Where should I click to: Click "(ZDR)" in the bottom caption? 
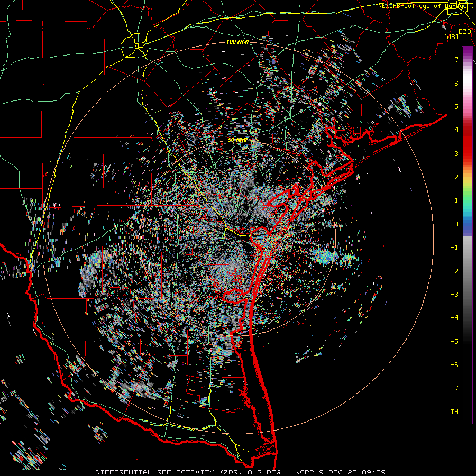231,472
